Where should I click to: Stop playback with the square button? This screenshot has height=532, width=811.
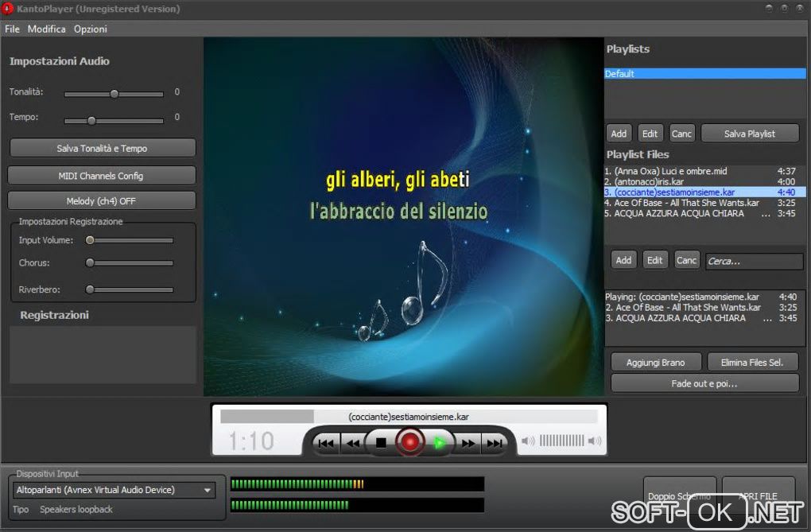(x=381, y=443)
